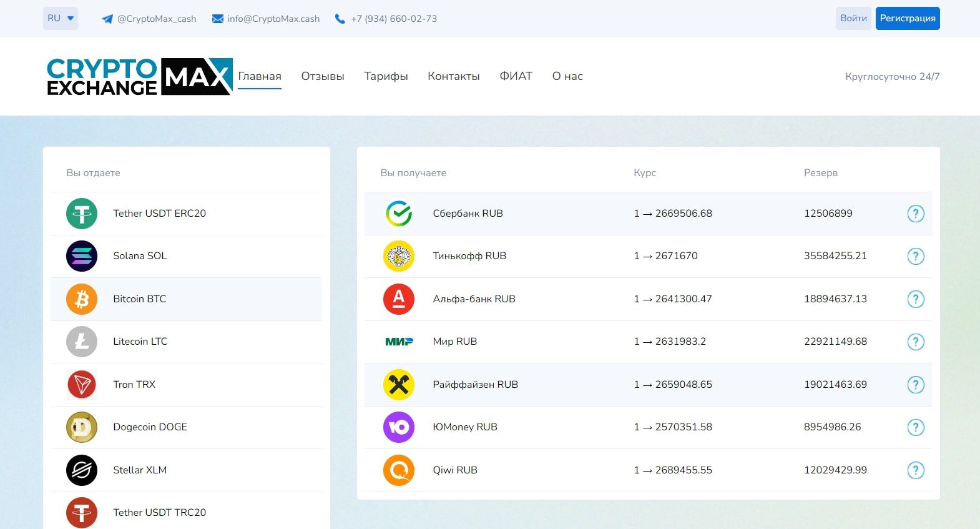Click the purple ЮMoney icon
This screenshot has height=529, width=980.
coord(399,427)
